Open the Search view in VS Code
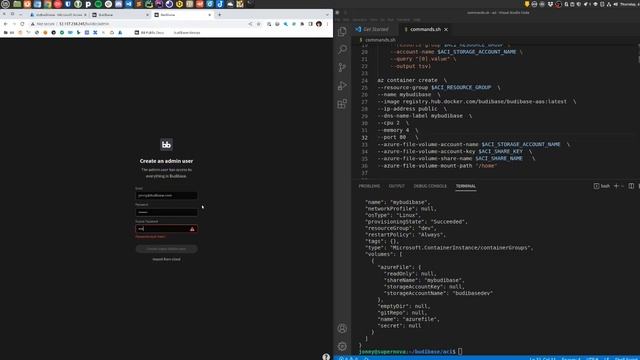The width and height of the screenshot is (640, 360). pyautogui.click(x=342, y=49)
